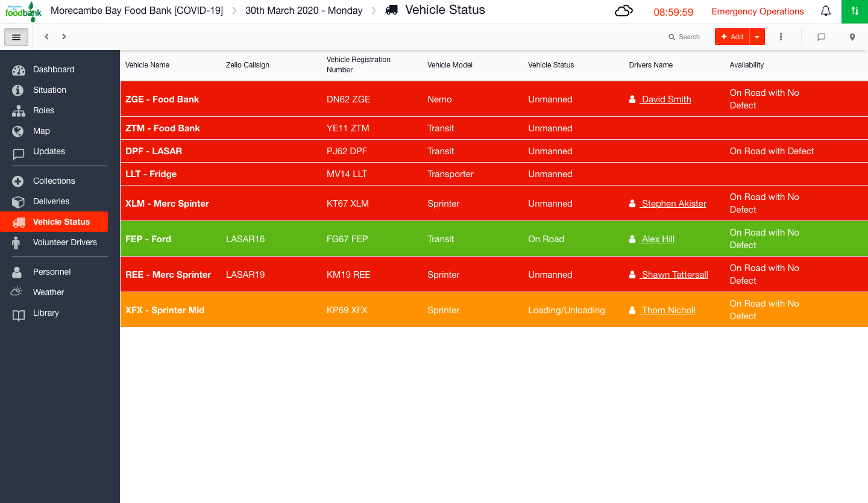Open the notifications bell icon
868x503 pixels.
[x=826, y=11]
